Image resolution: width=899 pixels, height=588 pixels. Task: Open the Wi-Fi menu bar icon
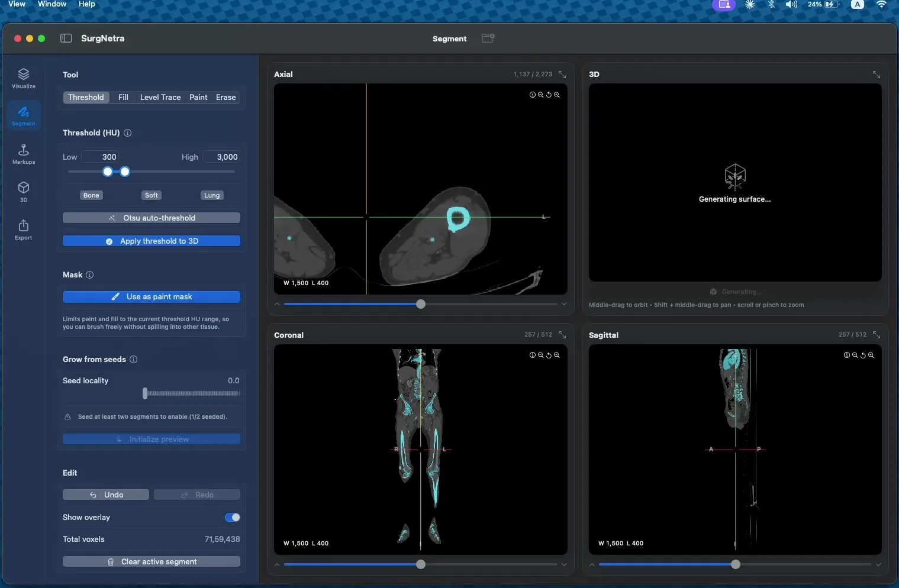(x=882, y=4)
